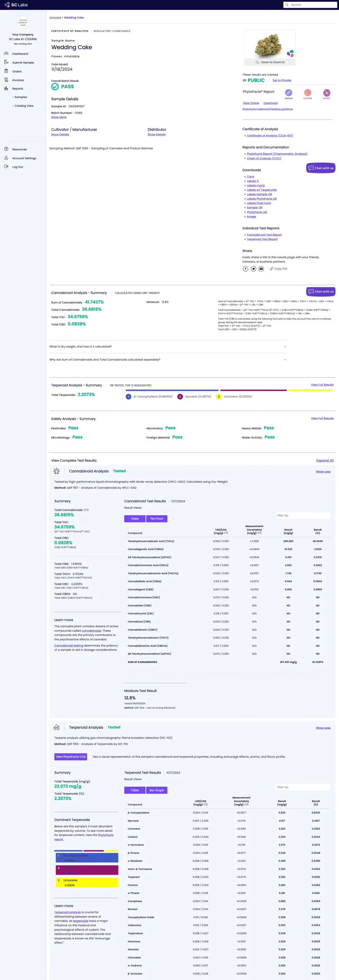Click terpenoid results Filter by field

point(303,787)
